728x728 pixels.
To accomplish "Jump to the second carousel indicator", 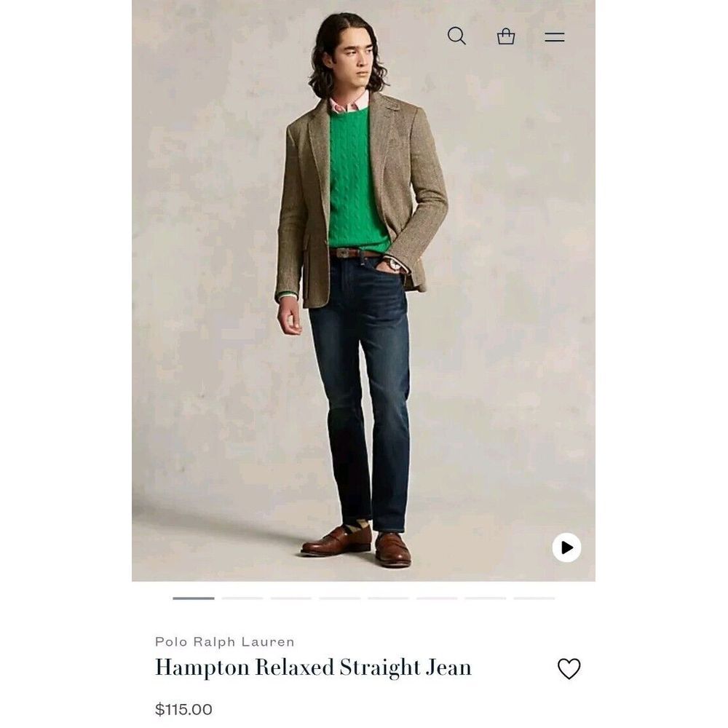I will (242, 598).
